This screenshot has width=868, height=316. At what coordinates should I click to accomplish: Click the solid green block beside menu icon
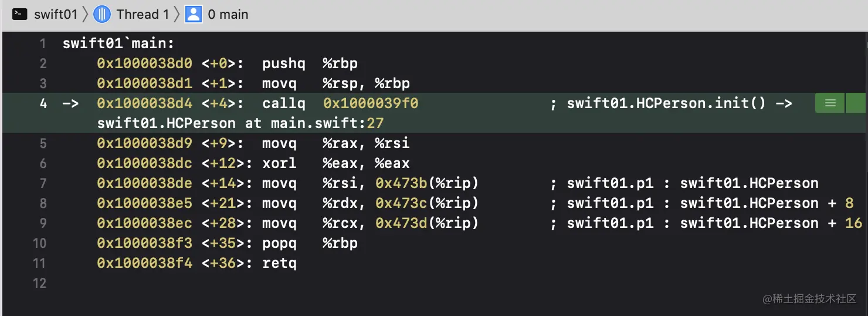pos(856,103)
